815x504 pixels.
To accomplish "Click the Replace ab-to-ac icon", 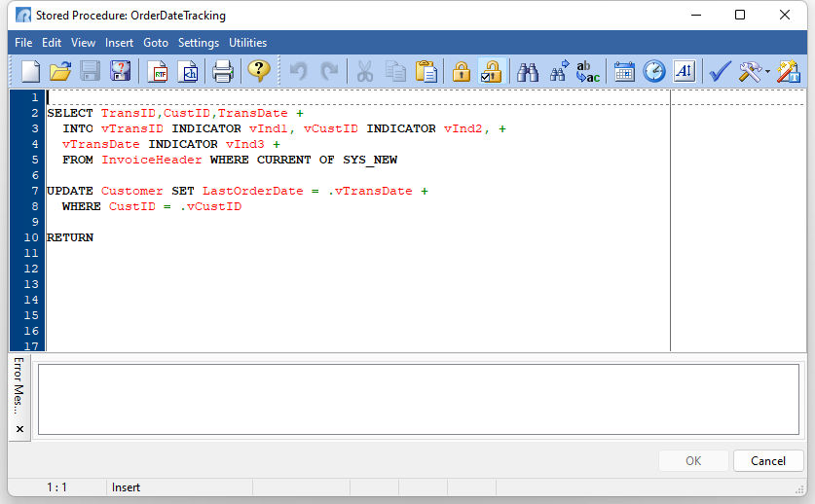I will coord(588,72).
